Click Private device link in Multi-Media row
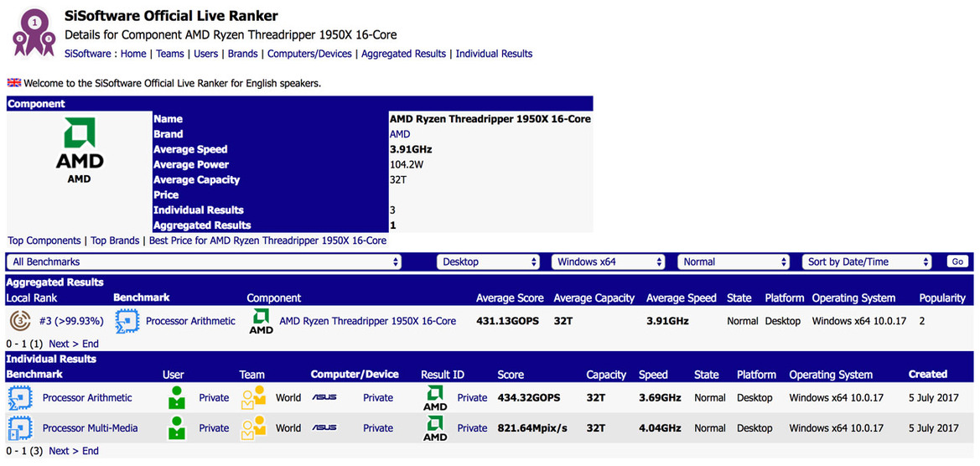Screen dimensions: 980x466 coord(378,428)
